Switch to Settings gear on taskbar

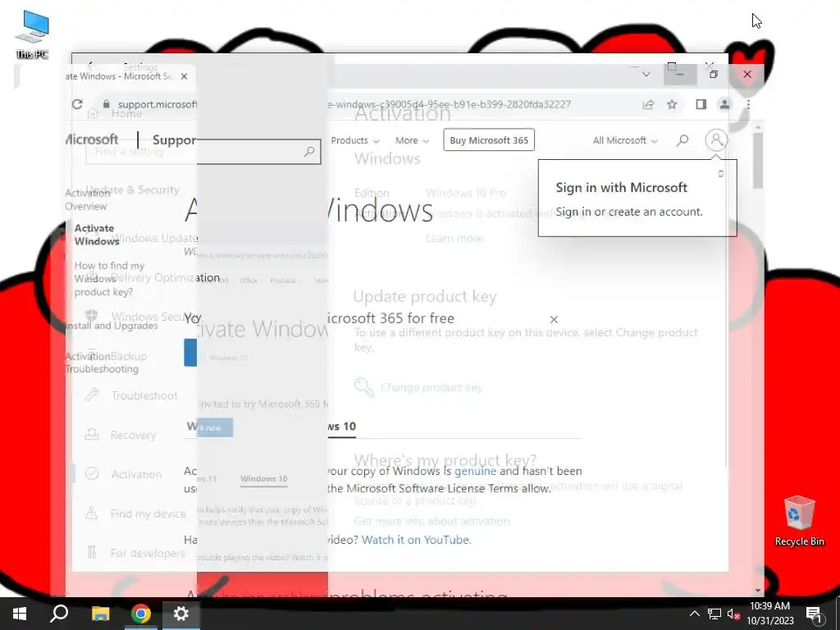(180, 614)
